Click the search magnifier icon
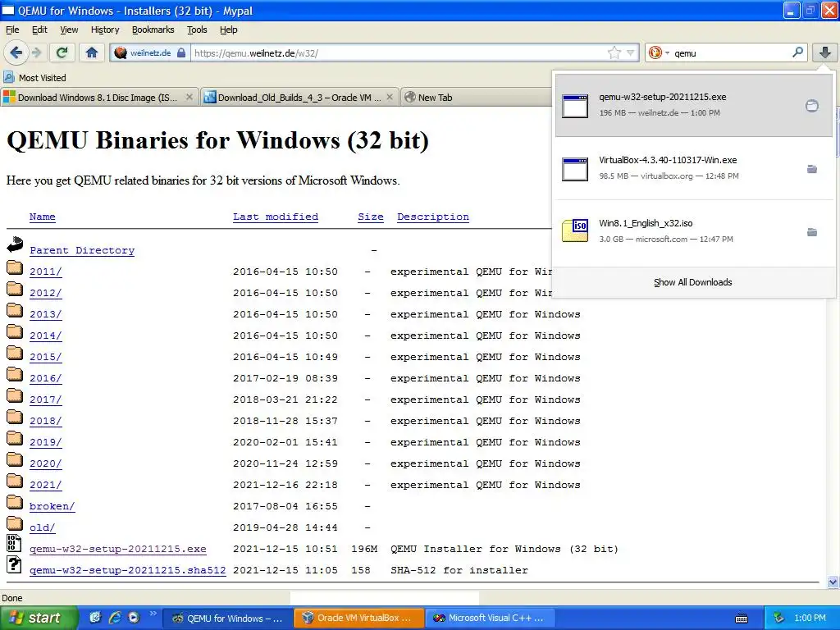840x630 pixels. coord(797,52)
